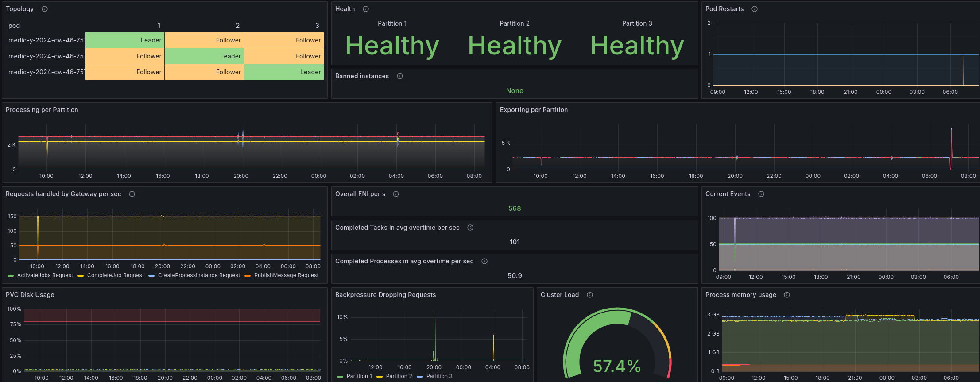
Task: Click the Leader cell in third pod row
Action: [x=284, y=72]
